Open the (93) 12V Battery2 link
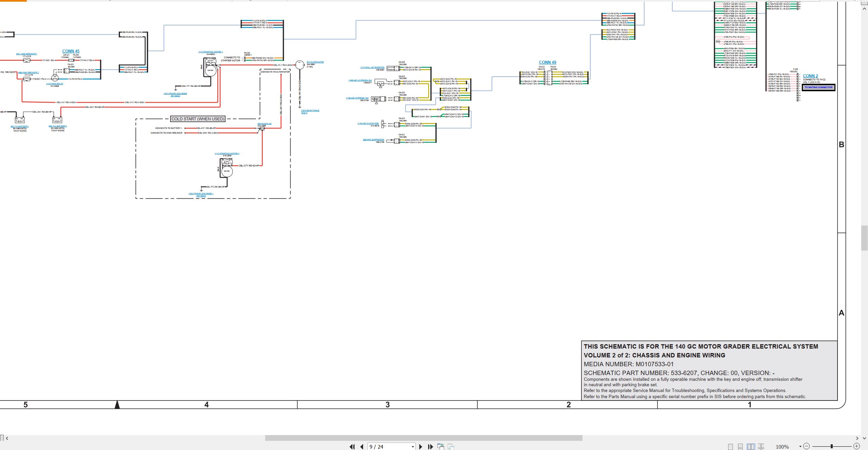The image size is (868, 450). click(58, 126)
